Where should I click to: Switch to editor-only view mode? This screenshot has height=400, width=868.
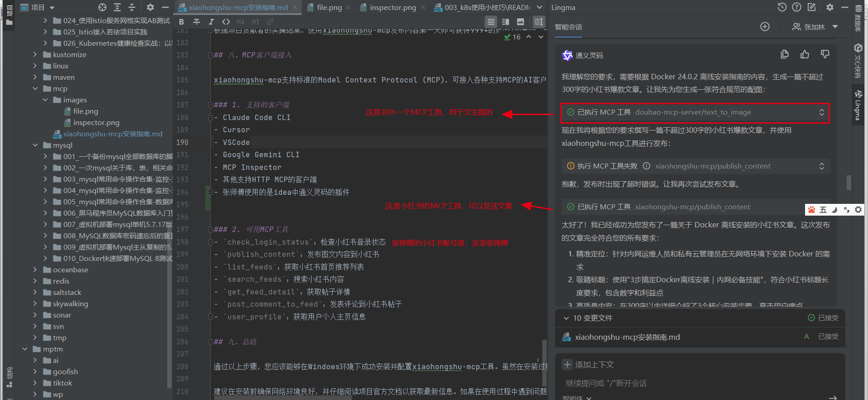pyautogui.click(x=491, y=22)
